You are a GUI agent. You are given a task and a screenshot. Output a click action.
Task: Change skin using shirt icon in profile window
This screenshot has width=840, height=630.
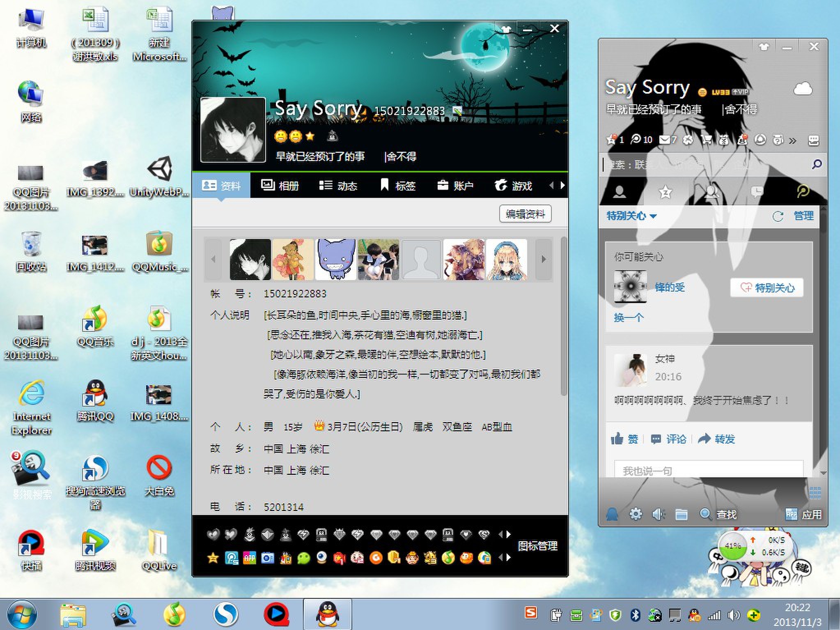coord(506,29)
